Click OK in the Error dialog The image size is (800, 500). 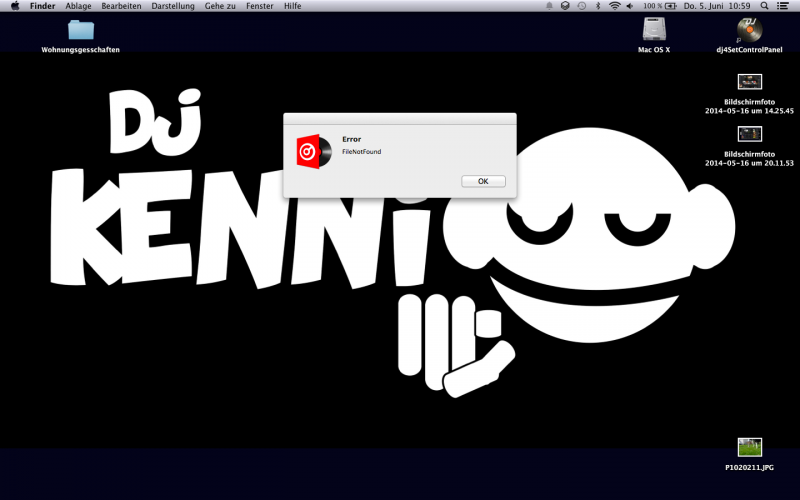pyautogui.click(x=483, y=181)
